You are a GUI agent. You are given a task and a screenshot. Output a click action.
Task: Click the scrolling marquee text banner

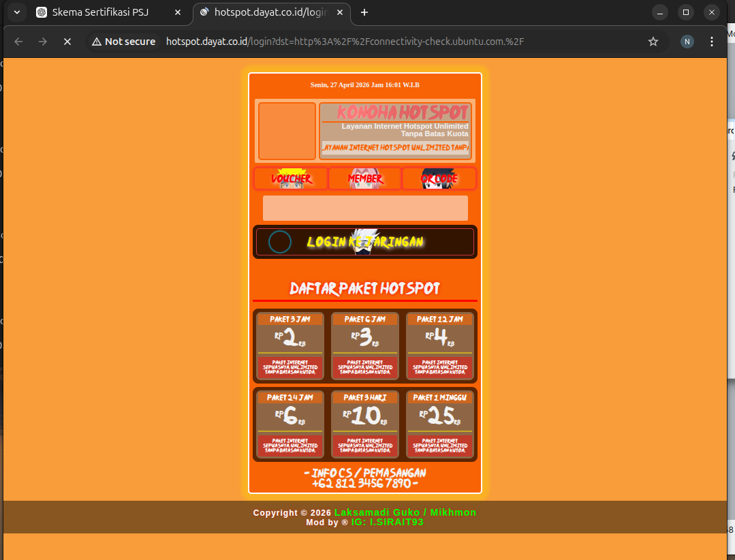point(395,147)
